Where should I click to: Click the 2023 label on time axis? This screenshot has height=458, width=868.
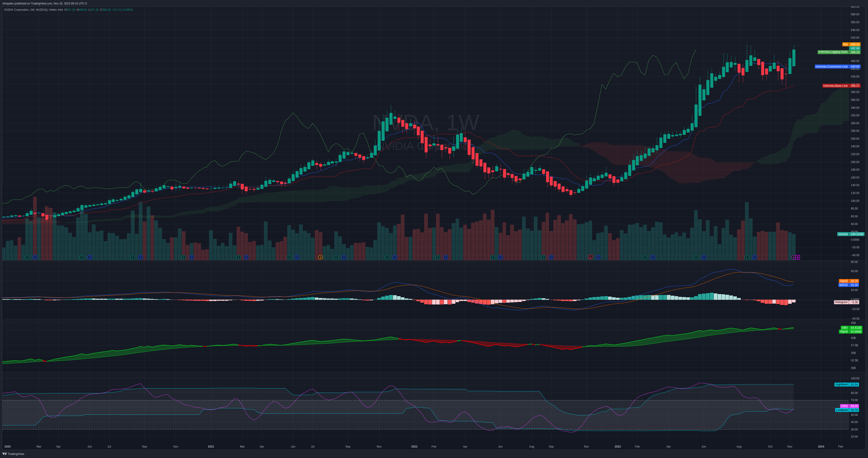[x=618, y=446]
